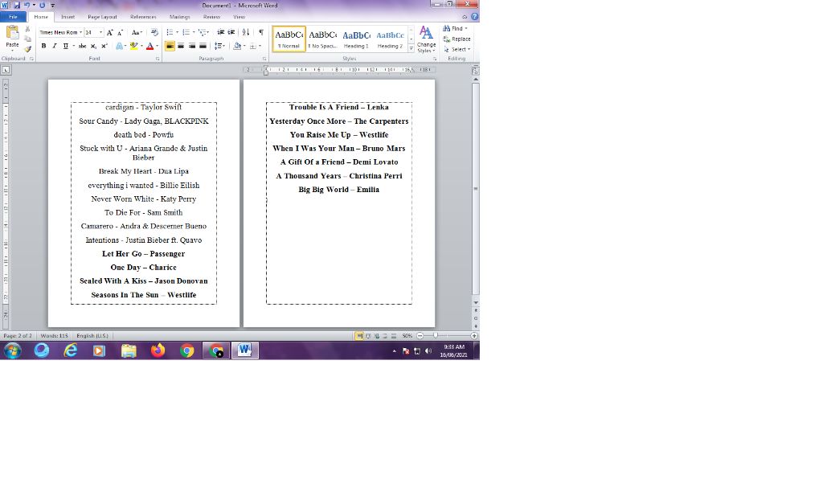
Task: Grow font size with the large A icon
Action: pos(109,32)
